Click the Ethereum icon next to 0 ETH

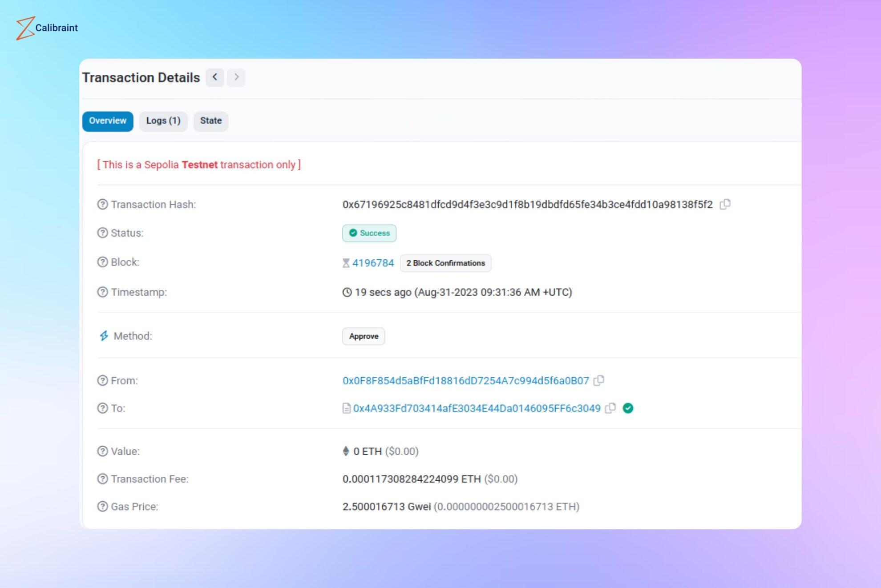(345, 451)
